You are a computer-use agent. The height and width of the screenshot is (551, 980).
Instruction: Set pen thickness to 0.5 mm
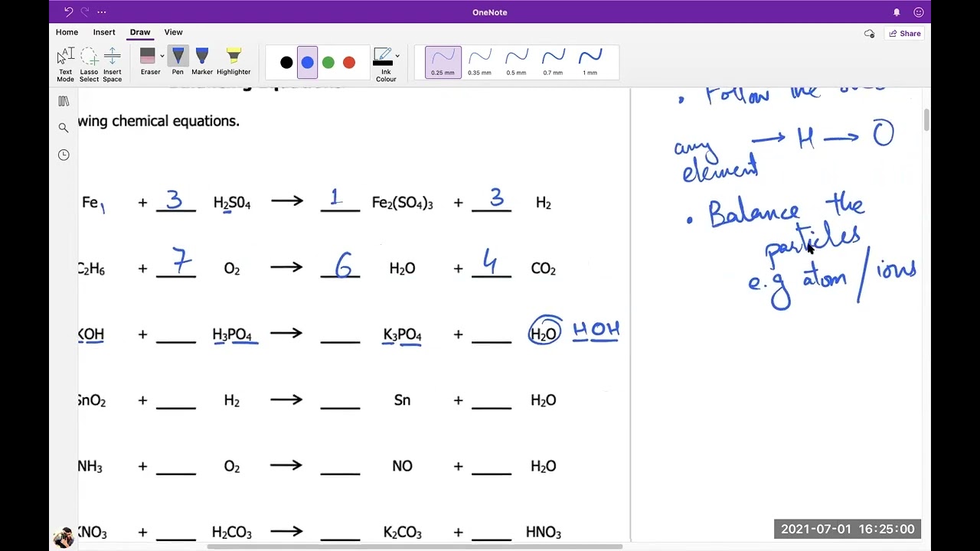[516, 62]
